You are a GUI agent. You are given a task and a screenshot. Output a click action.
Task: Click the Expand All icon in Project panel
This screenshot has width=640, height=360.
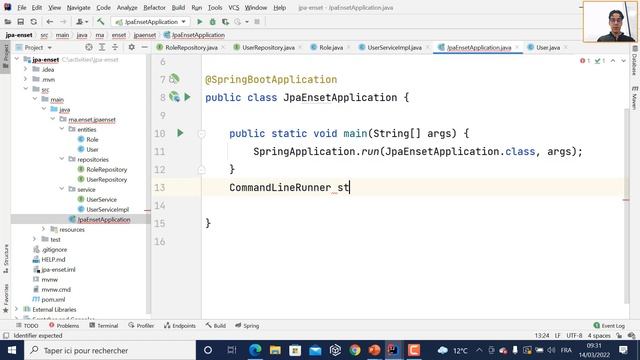pos(102,47)
